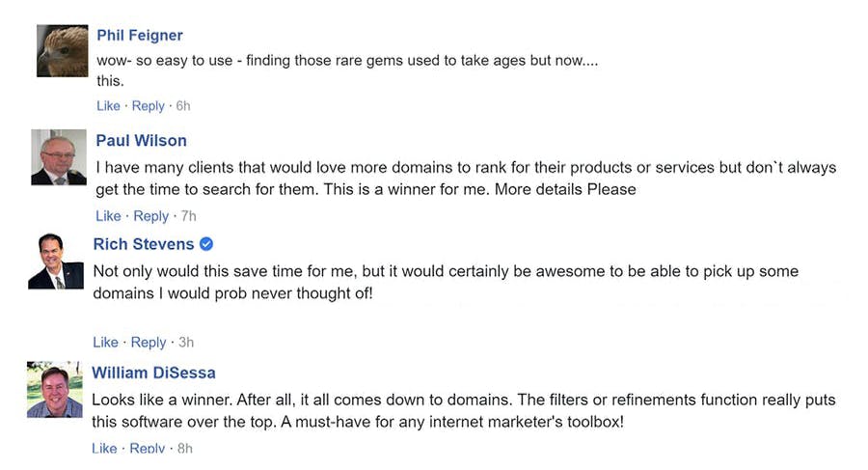This screenshot has height=470, width=868.
Task: Reply to Phil Feigner's comment
Action: pos(148,106)
